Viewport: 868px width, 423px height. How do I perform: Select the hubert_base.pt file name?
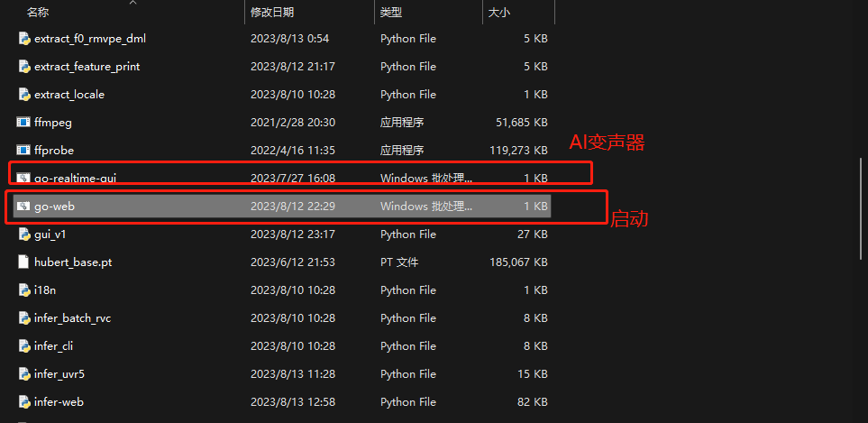pos(73,262)
